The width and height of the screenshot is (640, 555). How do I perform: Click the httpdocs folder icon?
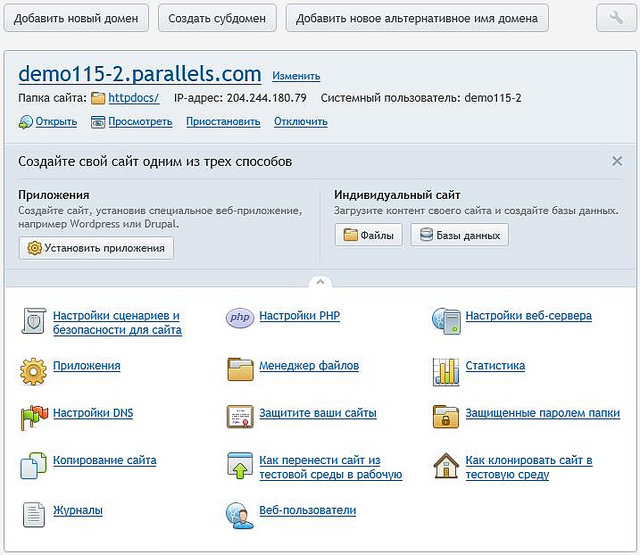[x=98, y=98]
